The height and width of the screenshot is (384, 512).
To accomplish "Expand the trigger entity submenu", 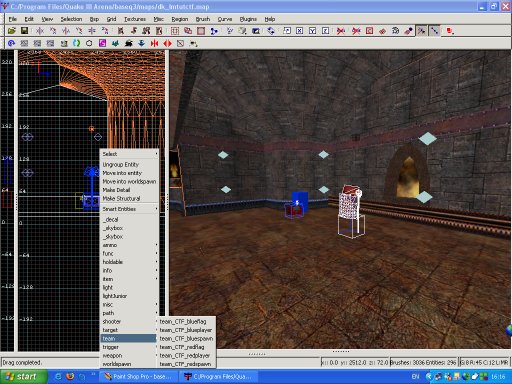I will (x=129, y=347).
